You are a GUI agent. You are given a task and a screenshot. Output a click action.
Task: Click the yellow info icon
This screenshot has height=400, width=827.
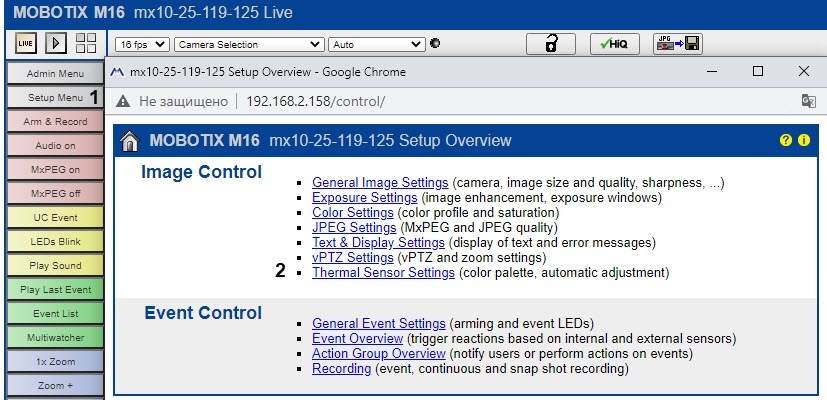click(x=803, y=140)
